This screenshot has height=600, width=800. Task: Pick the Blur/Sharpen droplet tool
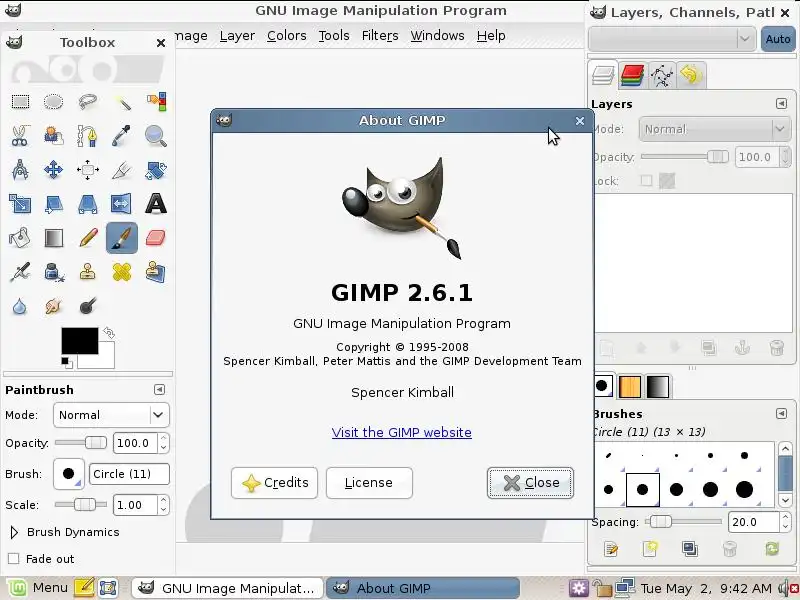pyautogui.click(x=20, y=306)
